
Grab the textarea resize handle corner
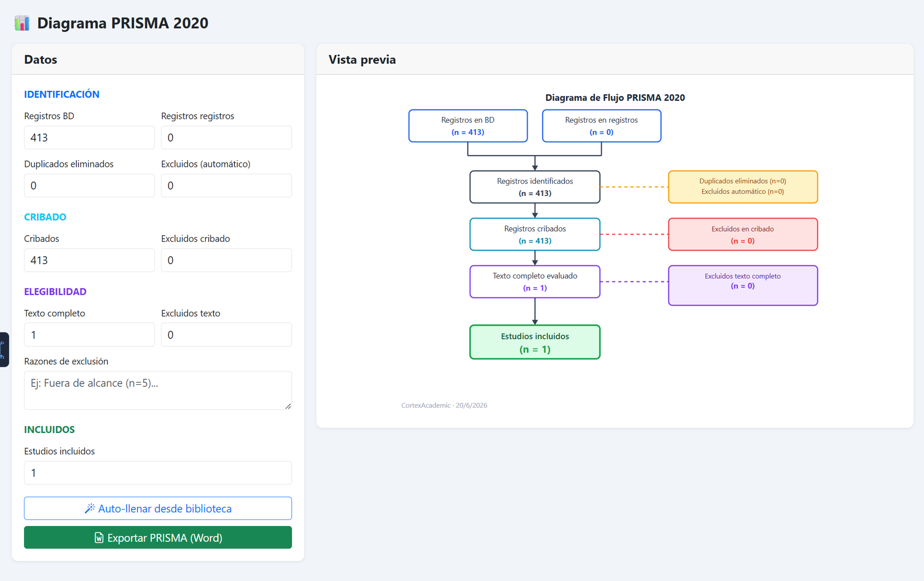tap(288, 406)
